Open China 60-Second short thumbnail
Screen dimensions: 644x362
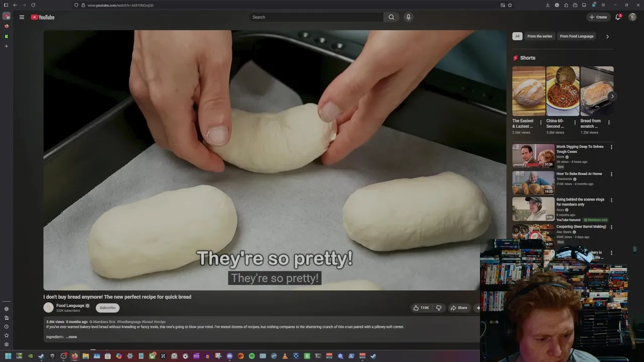pyautogui.click(x=562, y=91)
